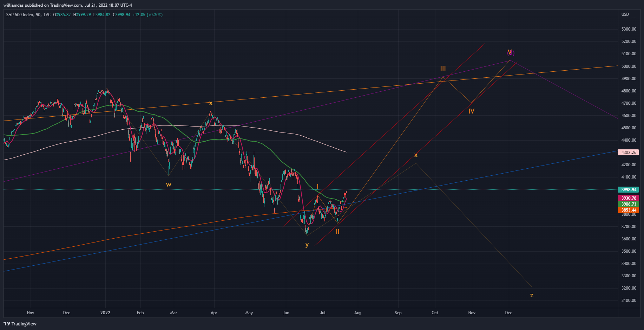Image resolution: width=644 pixels, height=330 pixels.
Task: Click the 3853.44 orange price tag
Action: [629, 210]
